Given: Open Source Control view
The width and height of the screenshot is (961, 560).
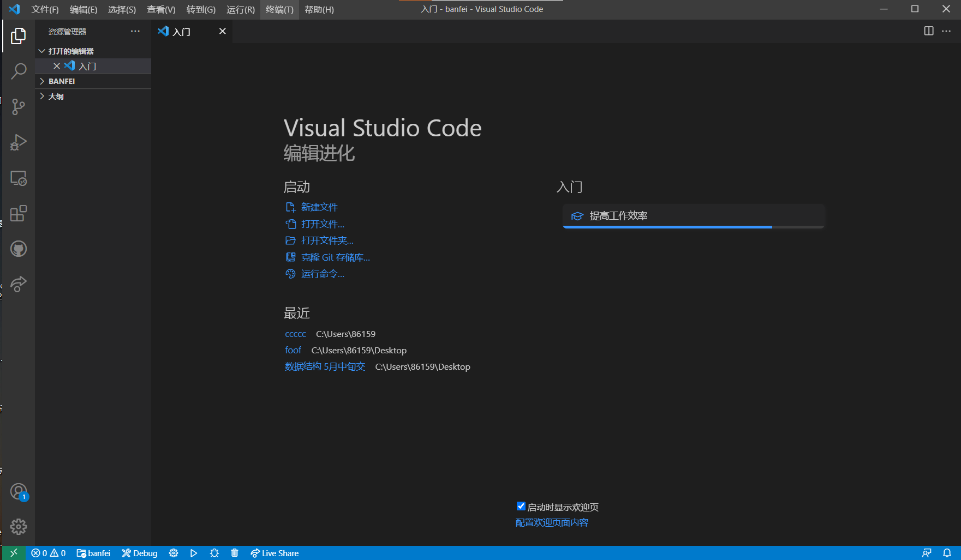Looking at the screenshot, I should (x=19, y=107).
